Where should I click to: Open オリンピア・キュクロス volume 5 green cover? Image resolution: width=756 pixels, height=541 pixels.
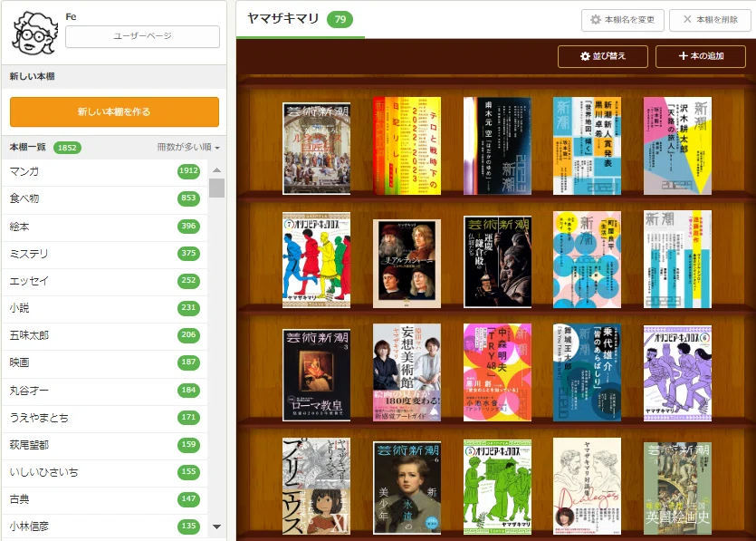click(498, 487)
